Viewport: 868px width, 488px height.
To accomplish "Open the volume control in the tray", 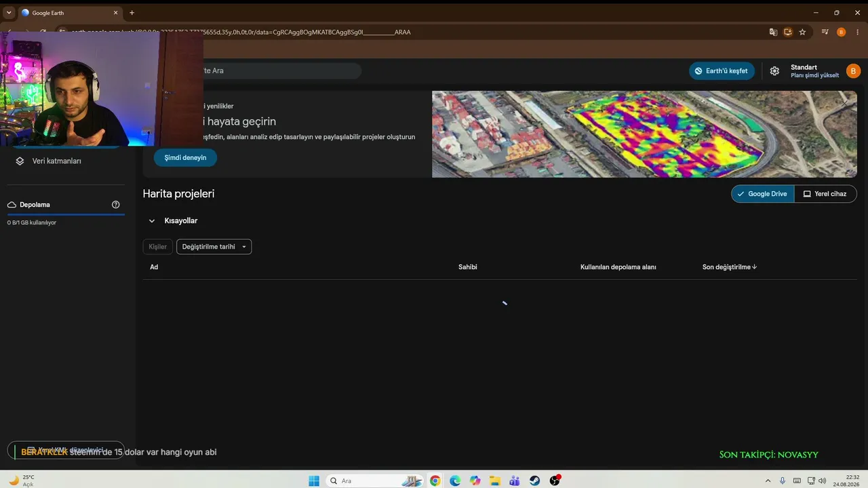I will [822, 481].
